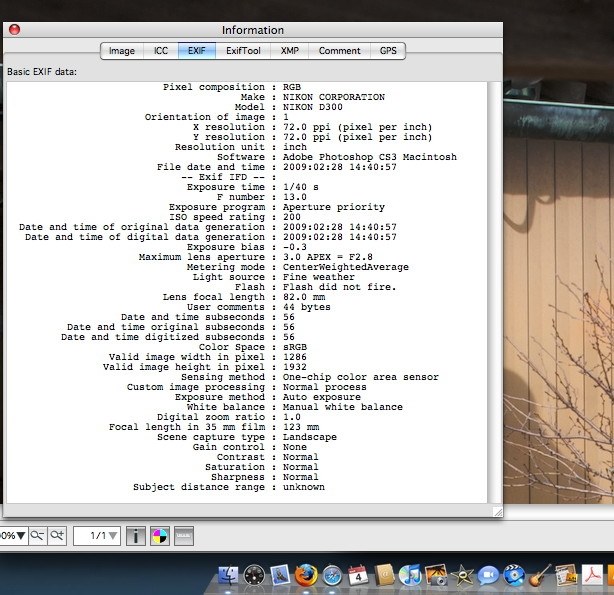614x595 pixels.
Task: Click the 'sRGB' color space value
Action: [x=295, y=347]
